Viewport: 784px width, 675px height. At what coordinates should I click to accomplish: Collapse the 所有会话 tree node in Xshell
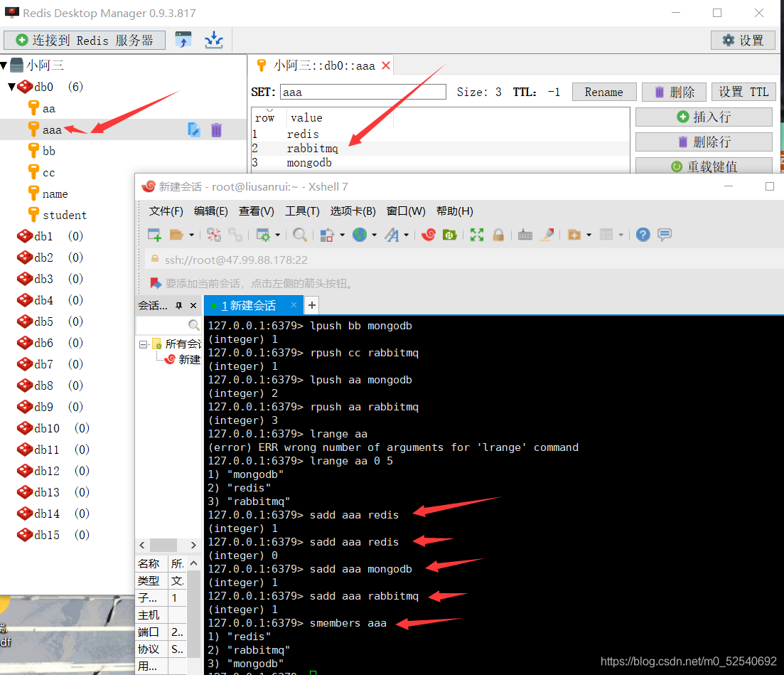click(144, 344)
